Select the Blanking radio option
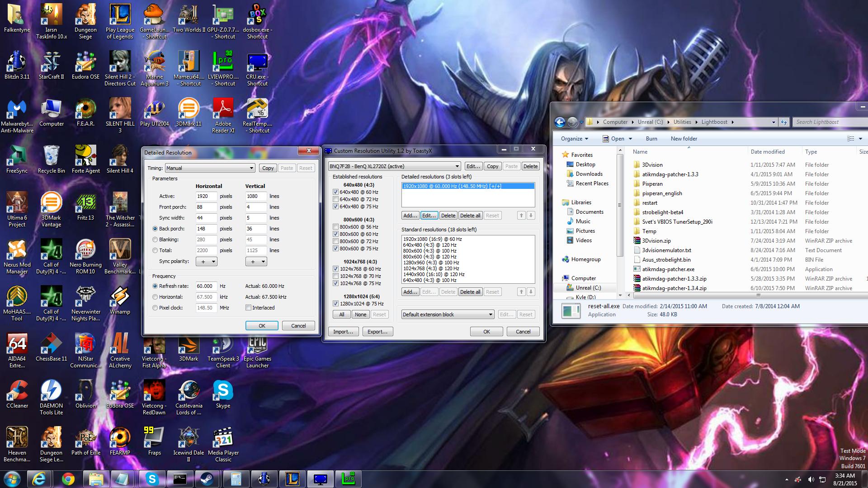The height and width of the screenshot is (488, 868). 155,239
